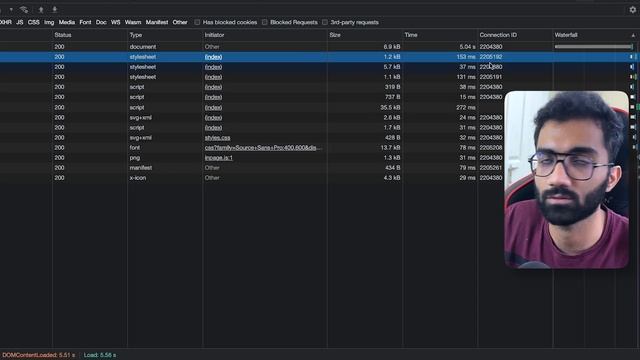Open inpage.js:1 initiator link
This screenshot has width=640, height=360.
click(x=219, y=158)
